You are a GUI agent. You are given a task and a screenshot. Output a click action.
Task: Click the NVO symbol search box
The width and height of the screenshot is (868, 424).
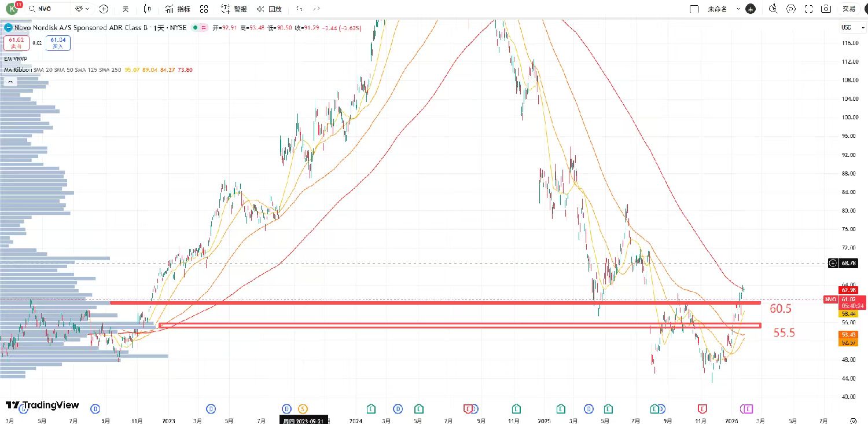point(49,9)
